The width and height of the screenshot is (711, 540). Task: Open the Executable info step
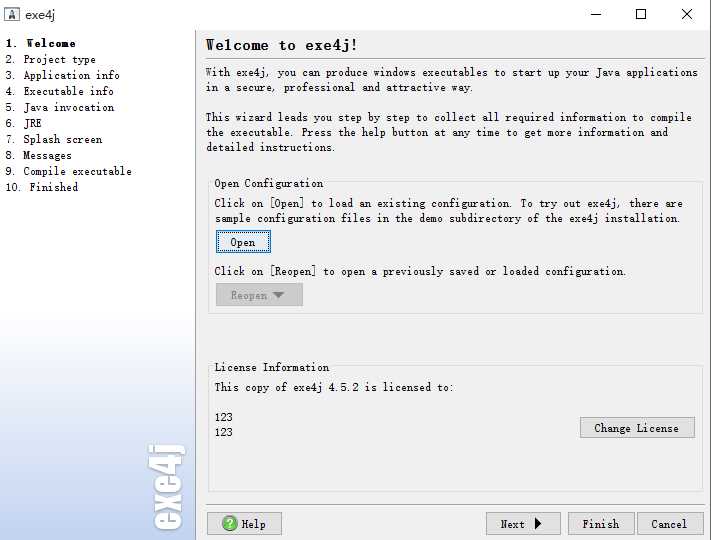pyautogui.click(x=68, y=91)
